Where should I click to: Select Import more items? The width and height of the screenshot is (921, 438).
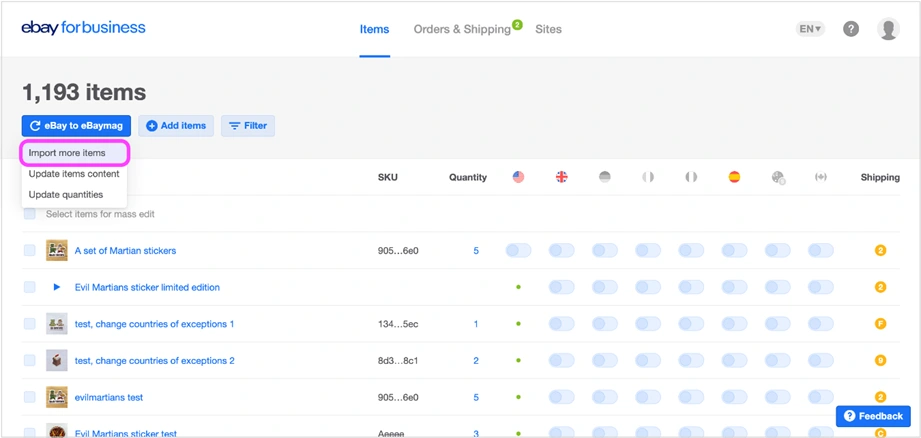pyautogui.click(x=75, y=153)
